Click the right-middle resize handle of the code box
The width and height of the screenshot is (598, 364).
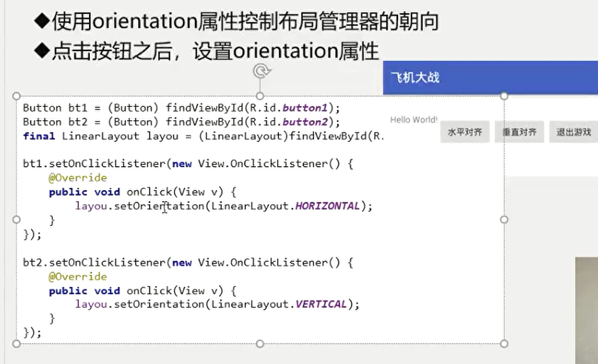point(504,220)
